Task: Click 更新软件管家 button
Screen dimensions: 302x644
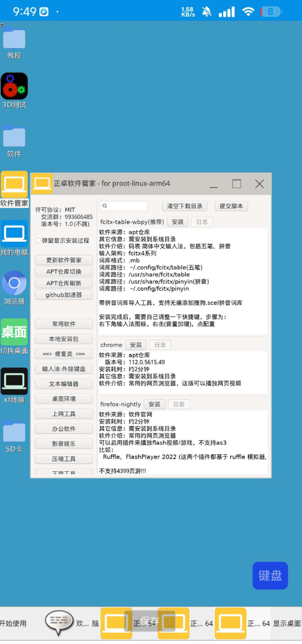Action: coord(64,260)
